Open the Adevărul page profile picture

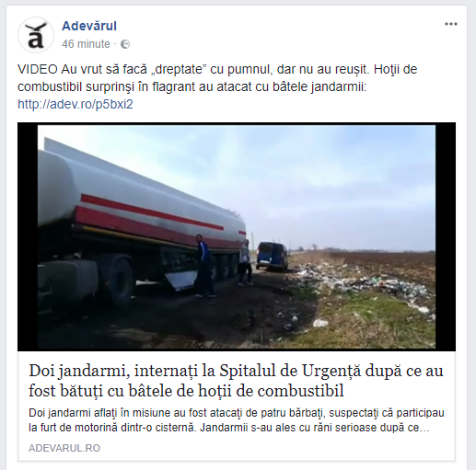[36, 35]
